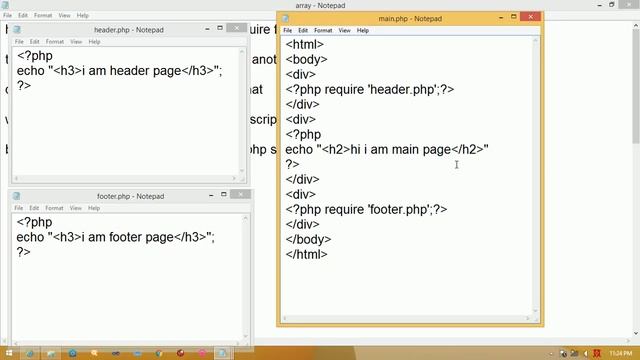Close main.php Notepad window
The width and height of the screenshot is (640, 360).
[531, 17]
